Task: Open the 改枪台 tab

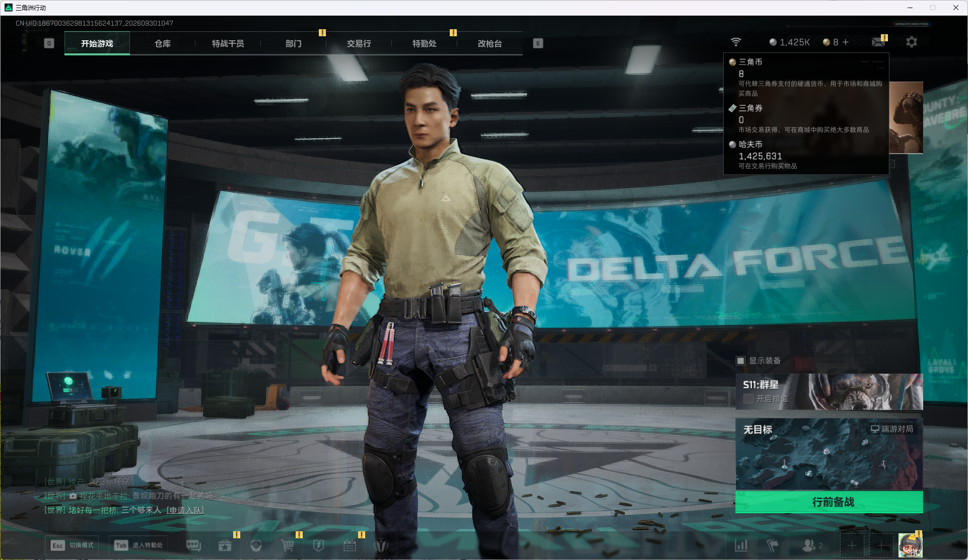Action: coord(490,43)
